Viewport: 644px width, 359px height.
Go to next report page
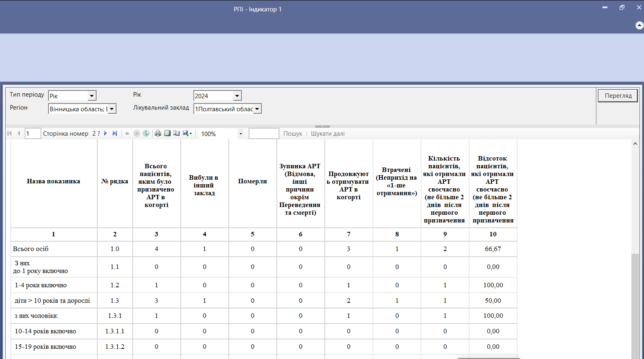105,133
